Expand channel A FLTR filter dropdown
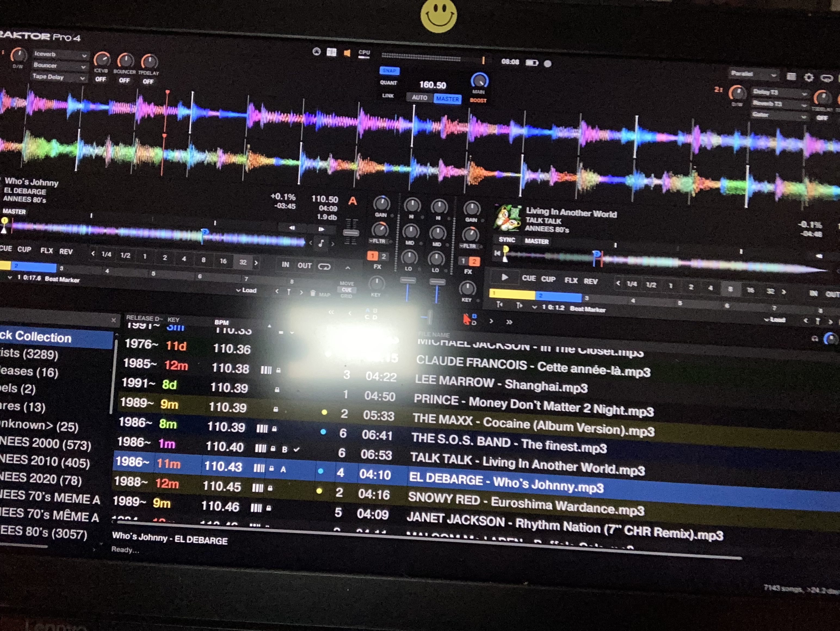The image size is (840, 631). pos(378,242)
